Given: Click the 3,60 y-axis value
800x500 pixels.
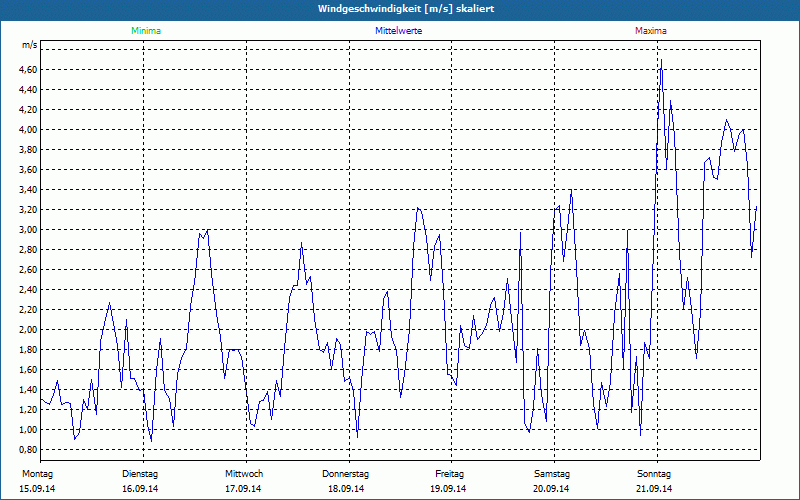Looking at the screenshot, I should coord(29,169).
